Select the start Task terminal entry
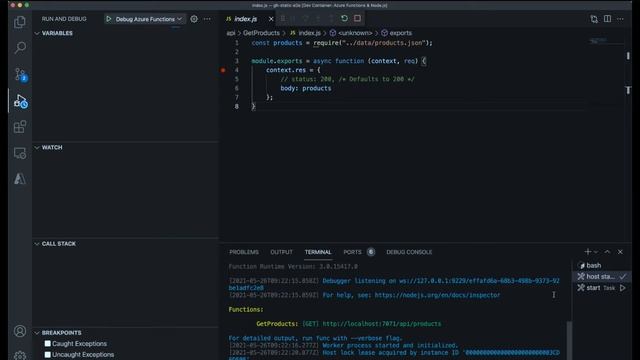This screenshot has width=640, height=360. (602, 288)
